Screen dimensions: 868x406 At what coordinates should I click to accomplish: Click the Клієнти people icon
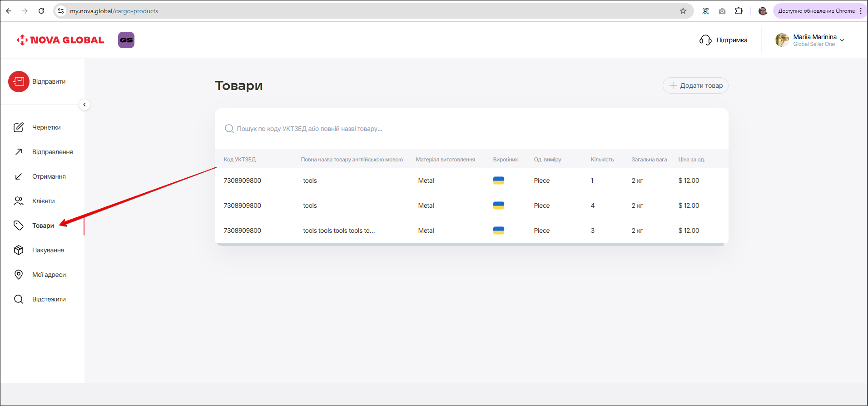click(19, 201)
